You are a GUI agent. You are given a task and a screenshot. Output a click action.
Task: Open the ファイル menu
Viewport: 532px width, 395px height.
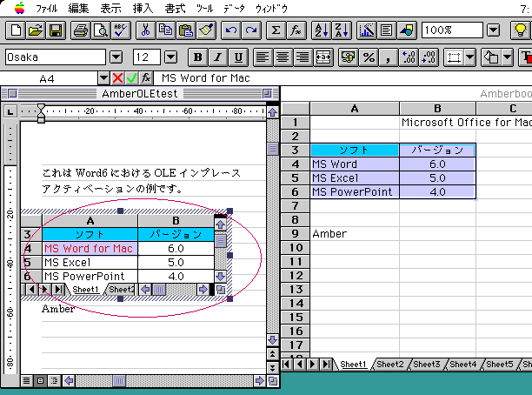[46, 8]
